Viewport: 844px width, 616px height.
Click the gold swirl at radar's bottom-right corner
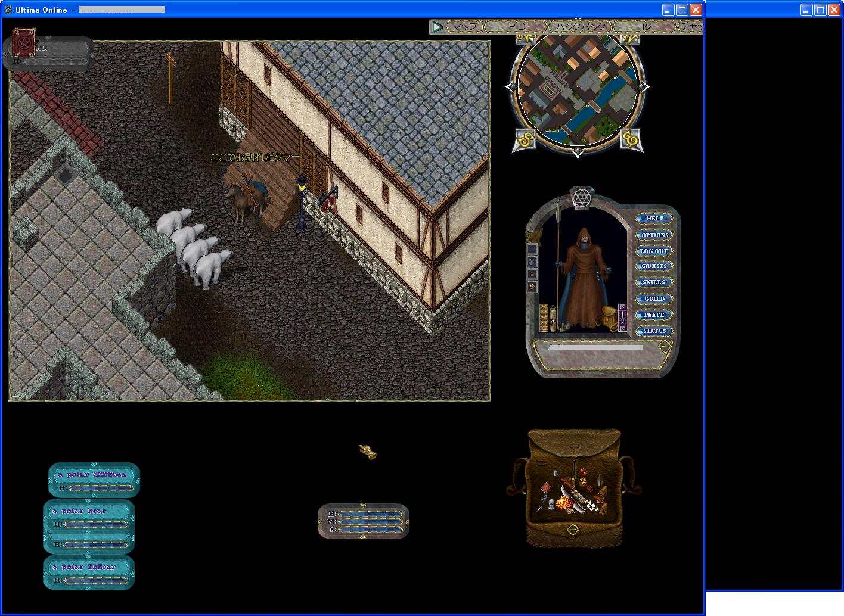[x=631, y=140]
